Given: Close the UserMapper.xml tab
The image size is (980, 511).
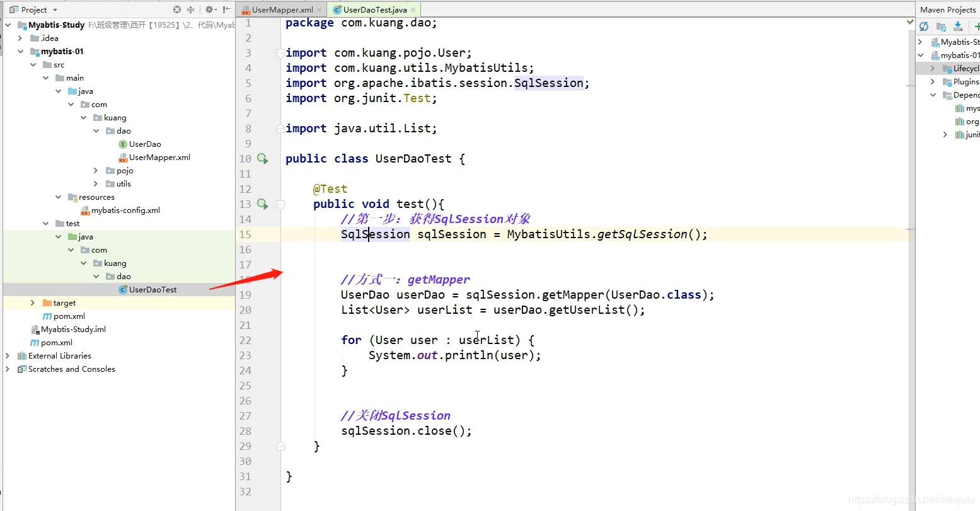Looking at the screenshot, I should click(320, 9).
